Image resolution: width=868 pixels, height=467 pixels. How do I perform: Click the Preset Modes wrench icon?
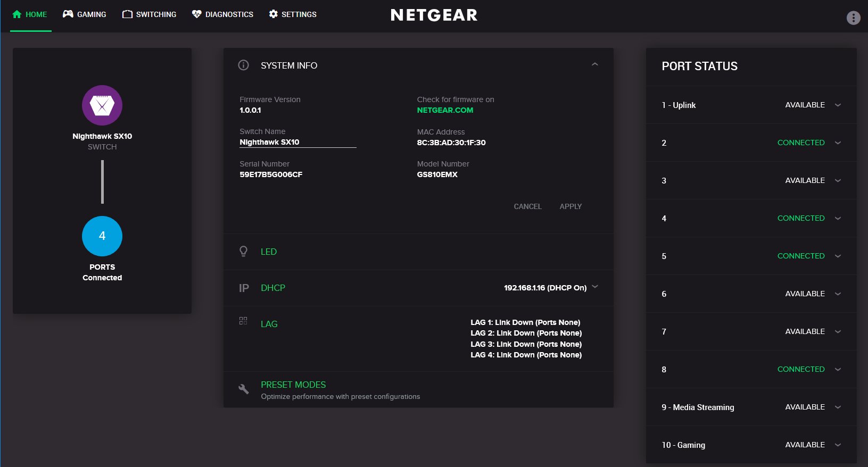[243, 389]
